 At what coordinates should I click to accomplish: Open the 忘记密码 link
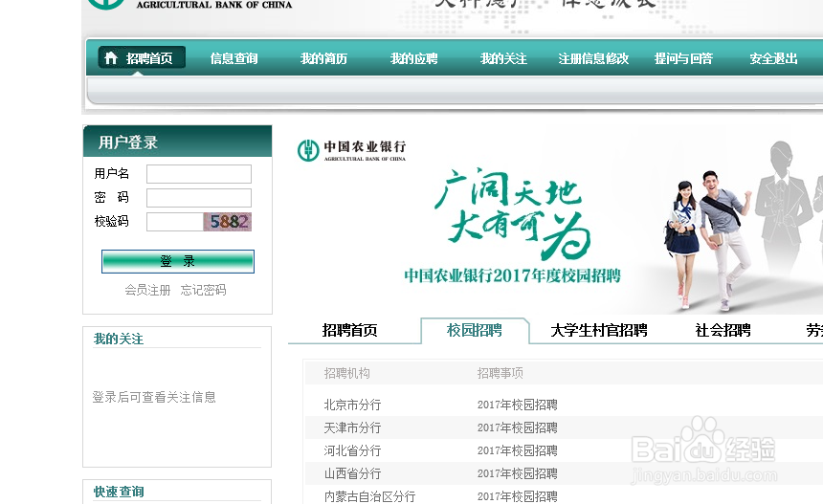coord(204,290)
